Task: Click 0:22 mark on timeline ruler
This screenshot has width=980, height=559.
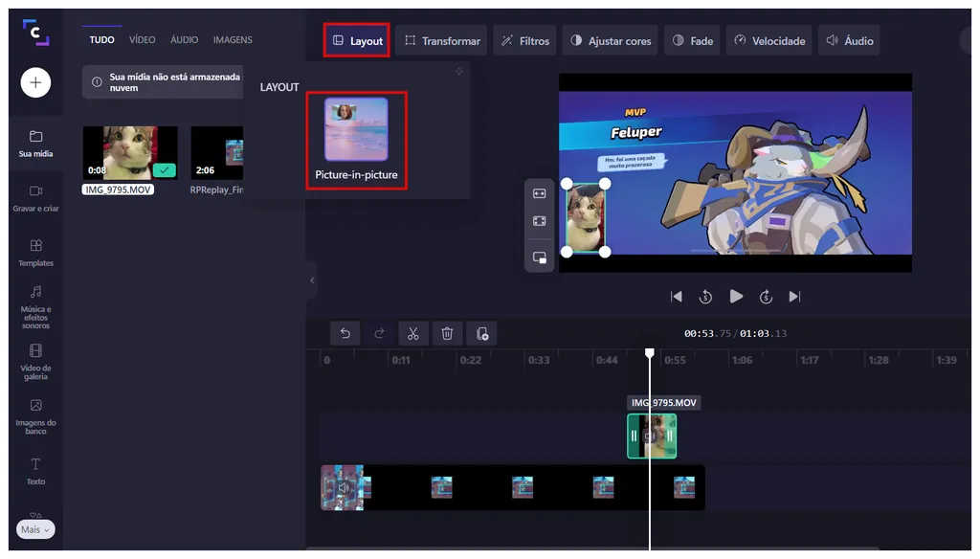Action: 471,360
